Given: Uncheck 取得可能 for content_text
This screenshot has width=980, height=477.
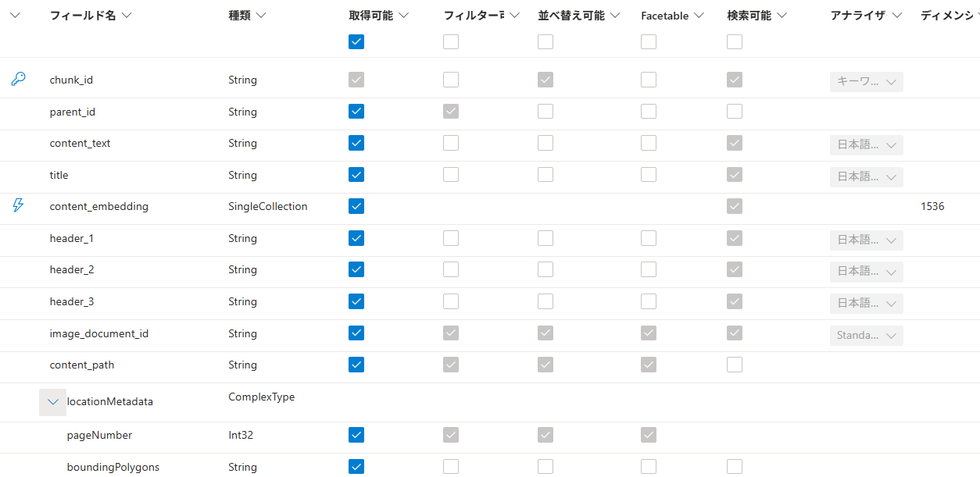Looking at the screenshot, I should [356, 143].
